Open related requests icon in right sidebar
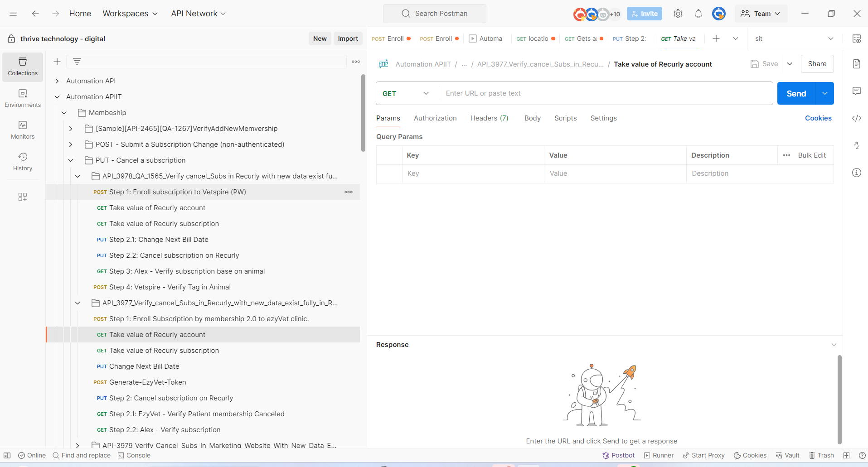The height and width of the screenshot is (467, 868). click(857, 145)
